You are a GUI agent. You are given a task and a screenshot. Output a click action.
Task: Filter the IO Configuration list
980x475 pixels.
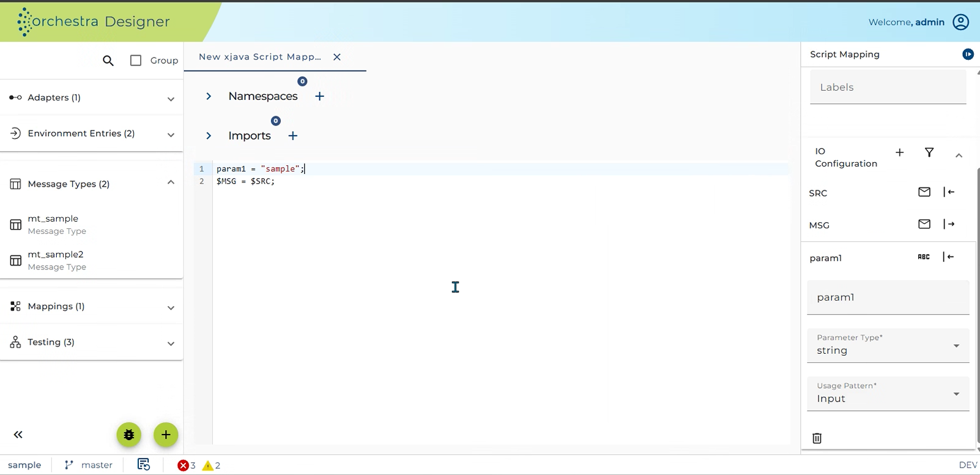click(929, 152)
